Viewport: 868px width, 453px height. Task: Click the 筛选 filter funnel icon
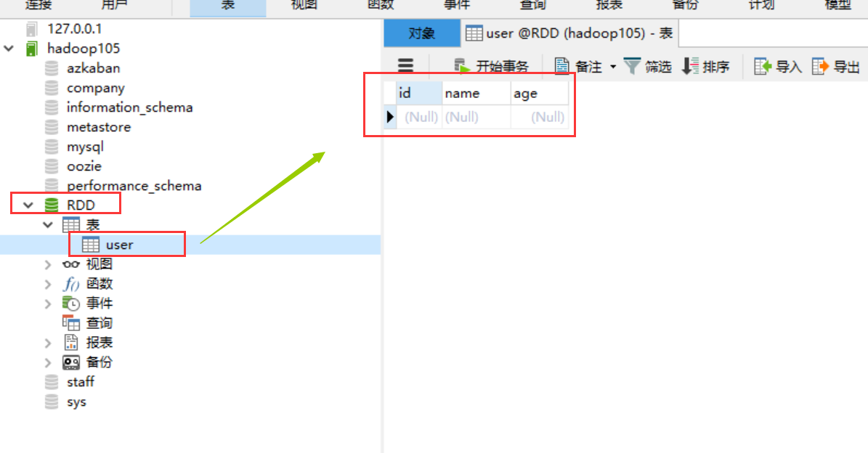632,66
